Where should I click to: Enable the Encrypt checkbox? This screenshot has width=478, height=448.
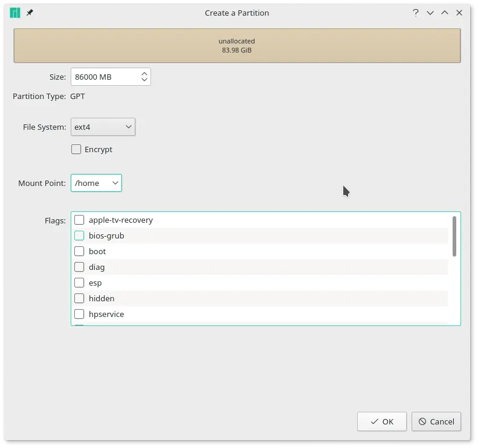76,149
